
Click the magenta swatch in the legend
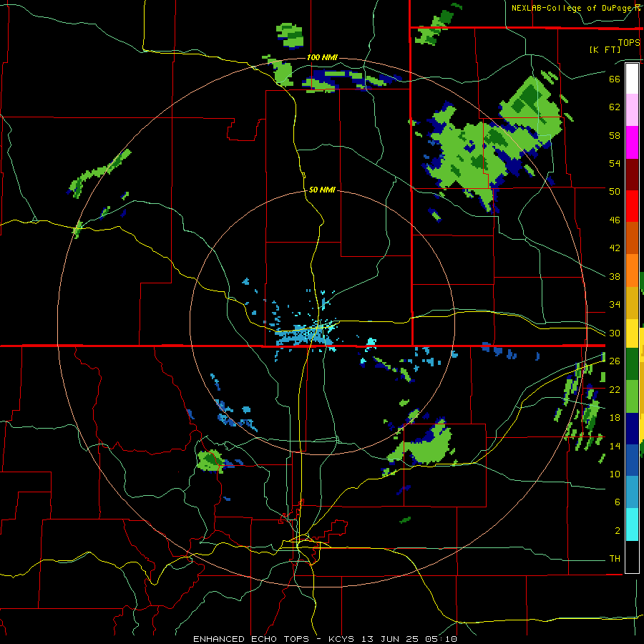(632, 142)
